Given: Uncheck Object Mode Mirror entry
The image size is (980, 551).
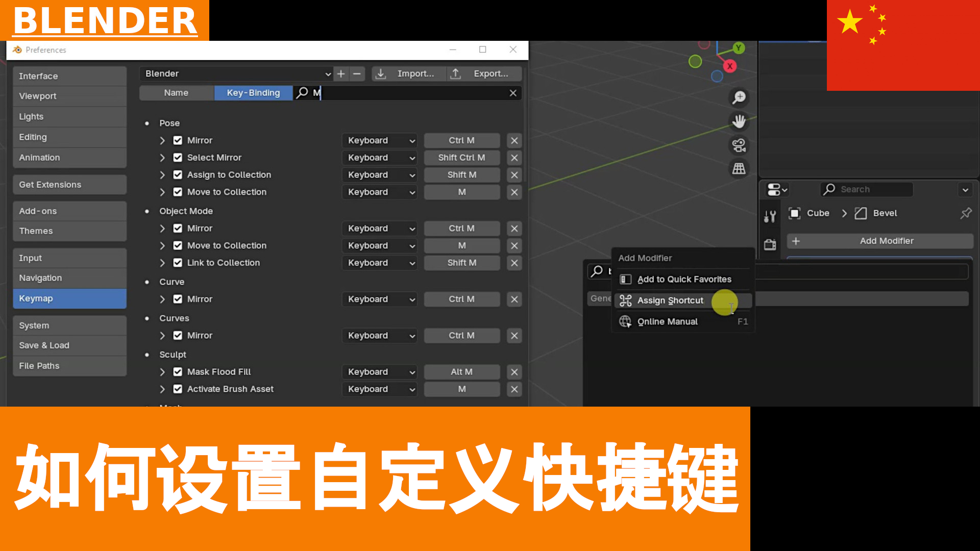Looking at the screenshot, I should (178, 229).
